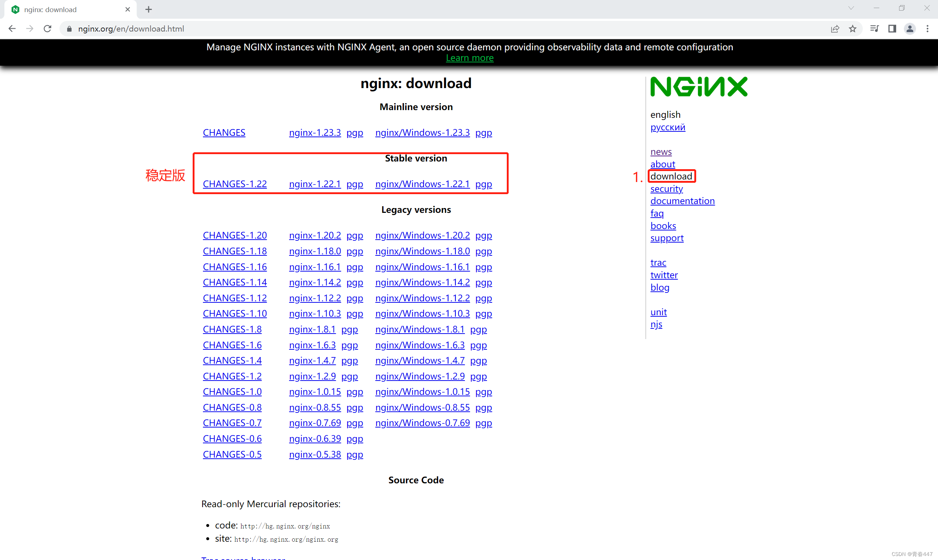This screenshot has height=560, width=938.
Task: Download nginx/Windows-1.22.1 stable build
Action: [x=422, y=184]
